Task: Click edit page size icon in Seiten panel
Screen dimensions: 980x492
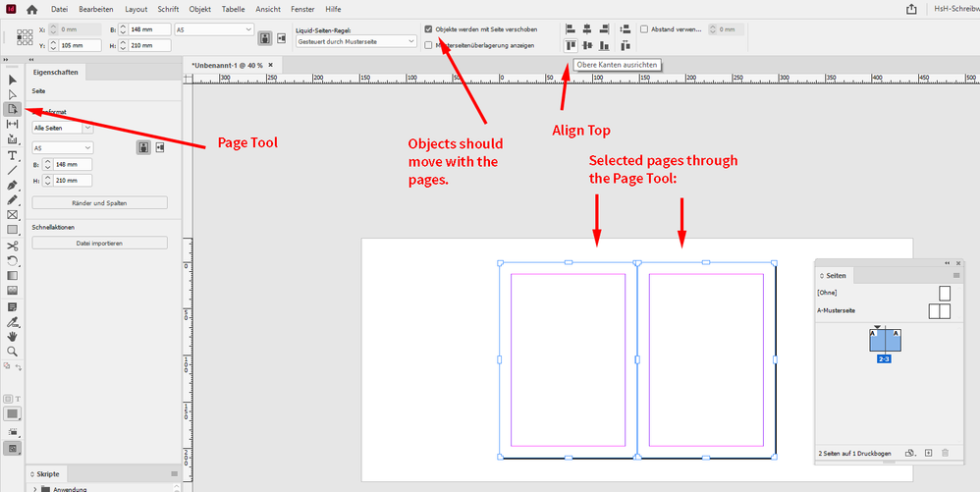Action: [910, 453]
